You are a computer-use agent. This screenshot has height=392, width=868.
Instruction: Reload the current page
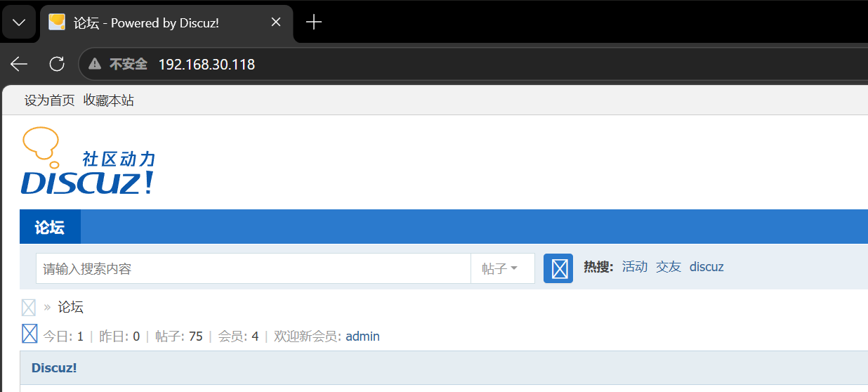[57, 64]
